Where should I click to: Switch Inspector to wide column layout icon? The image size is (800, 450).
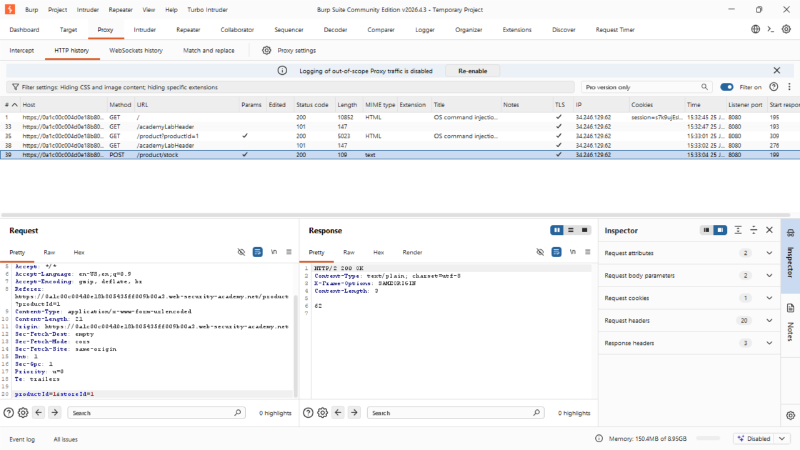coord(720,230)
